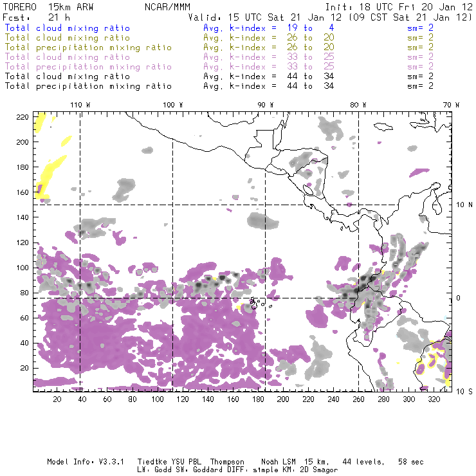Click the (09 CST Sat 21 Jan 12) text
Viewport: 476px width, 476px height.
(410, 17)
